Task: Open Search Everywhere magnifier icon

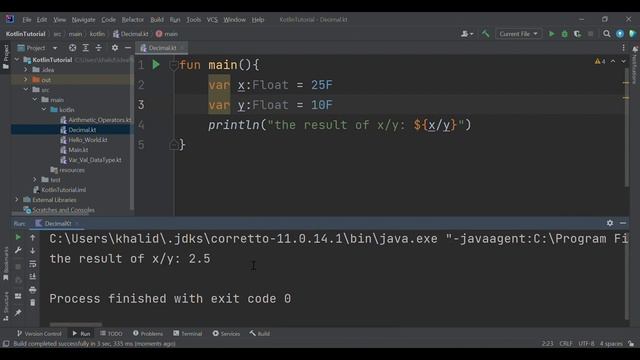Action: (x=607, y=34)
